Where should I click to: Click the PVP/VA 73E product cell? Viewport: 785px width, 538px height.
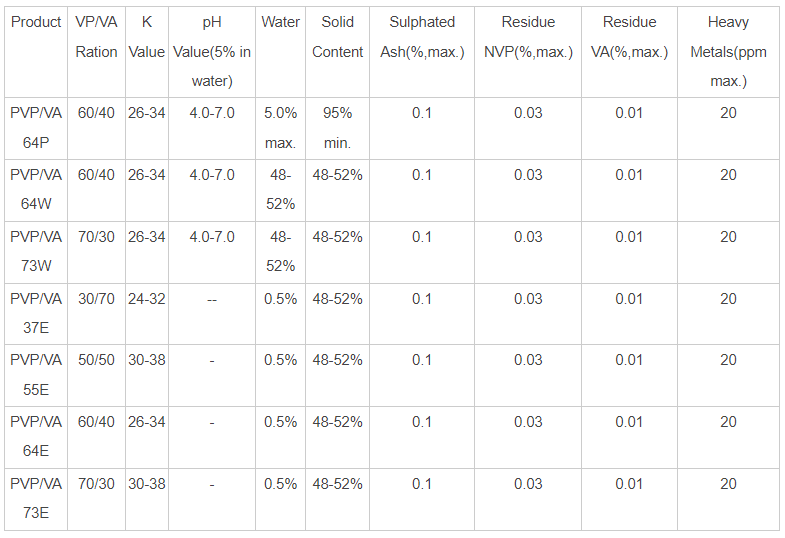pos(36,499)
